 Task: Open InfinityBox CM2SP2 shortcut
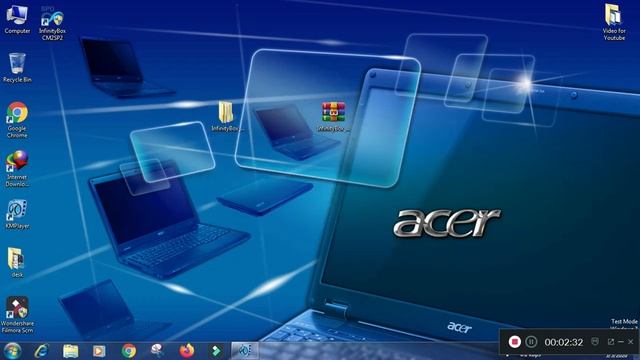pyautogui.click(x=52, y=23)
